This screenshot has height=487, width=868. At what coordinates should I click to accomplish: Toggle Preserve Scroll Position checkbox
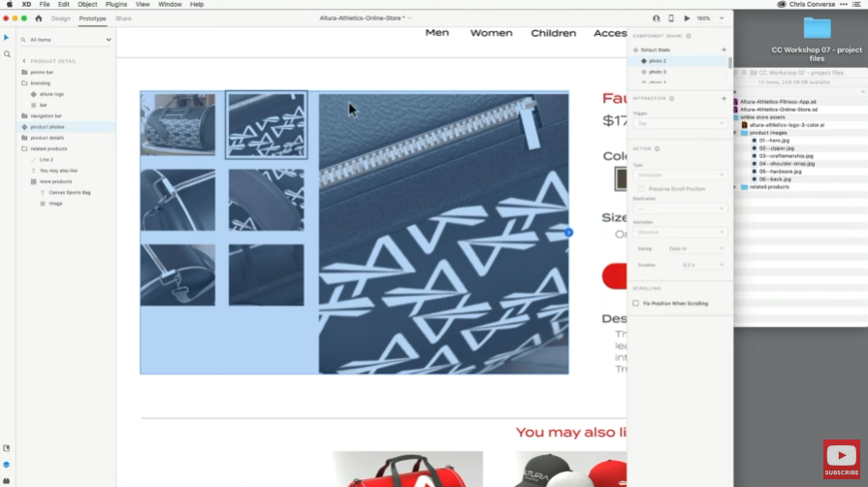point(641,189)
